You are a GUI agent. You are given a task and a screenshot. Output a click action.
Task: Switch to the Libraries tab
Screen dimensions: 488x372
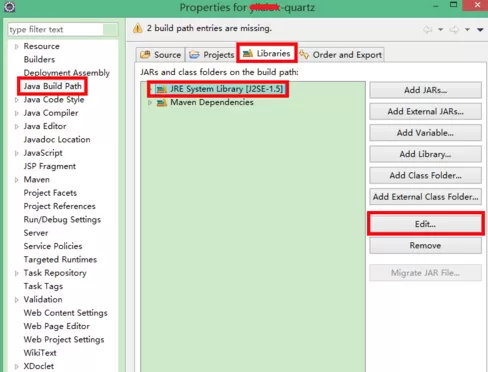(x=267, y=53)
